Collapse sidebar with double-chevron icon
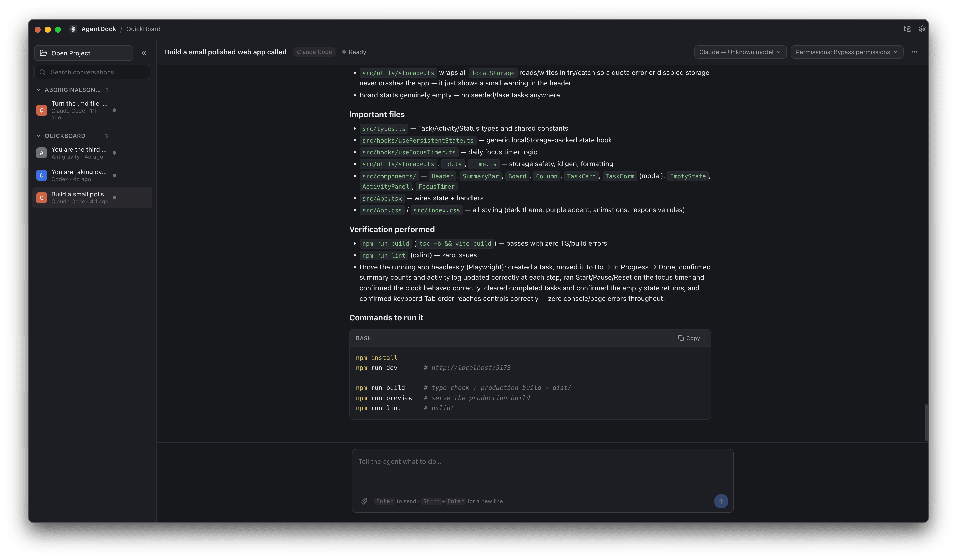The height and width of the screenshot is (560, 957). 144,53
